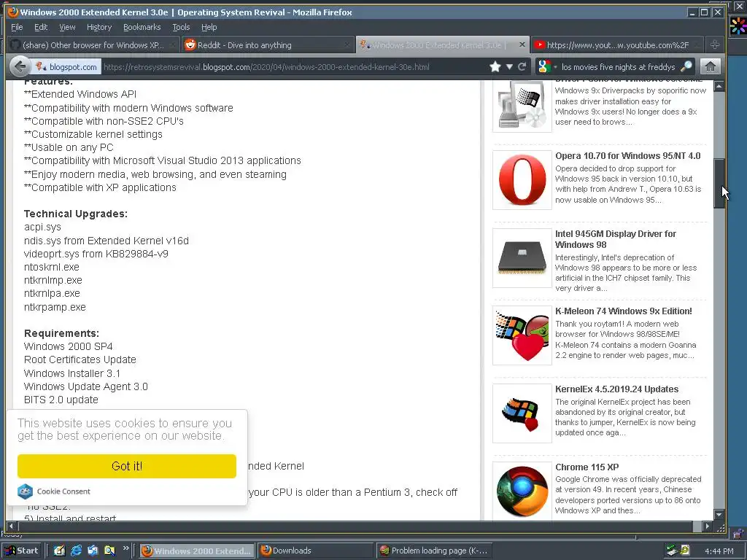Switch to Problem loading page K-Meleon taskbar button

[x=434, y=551]
